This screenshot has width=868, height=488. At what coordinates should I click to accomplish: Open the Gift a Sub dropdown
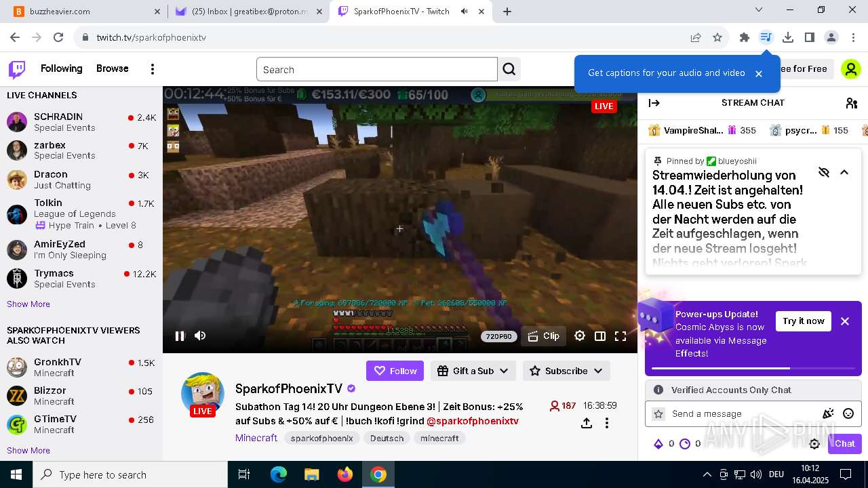tap(473, 371)
